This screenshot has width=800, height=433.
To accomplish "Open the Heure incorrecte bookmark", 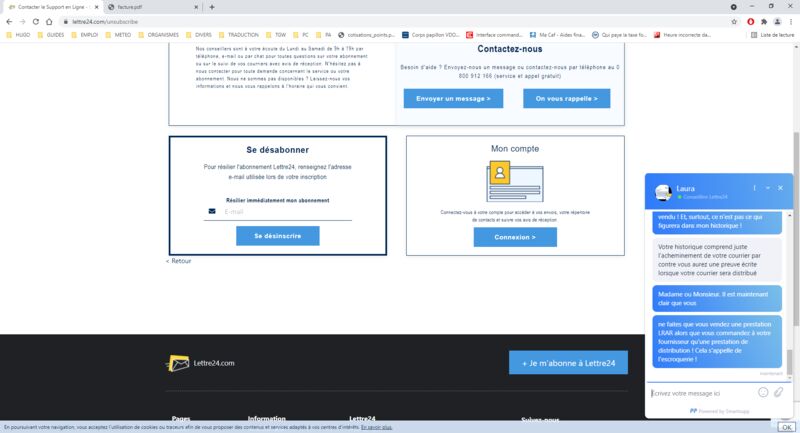I will tap(683, 35).
